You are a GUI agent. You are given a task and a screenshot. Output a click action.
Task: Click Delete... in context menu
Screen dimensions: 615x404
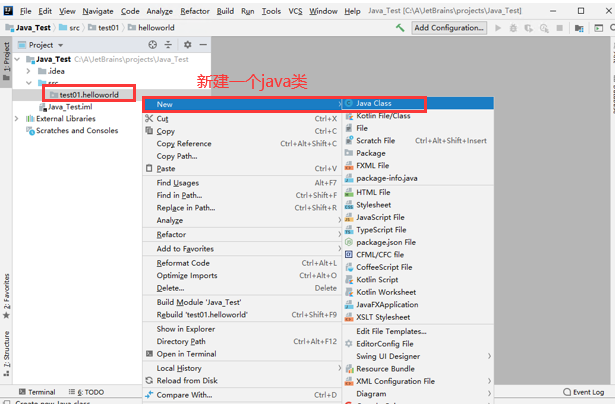coord(242,288)
